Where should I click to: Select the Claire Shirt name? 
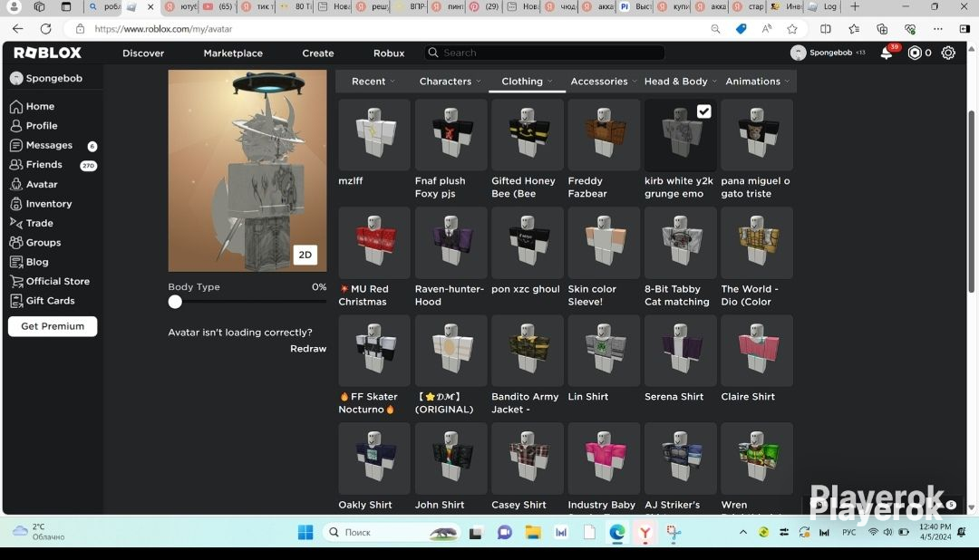[x=747, y=396]
